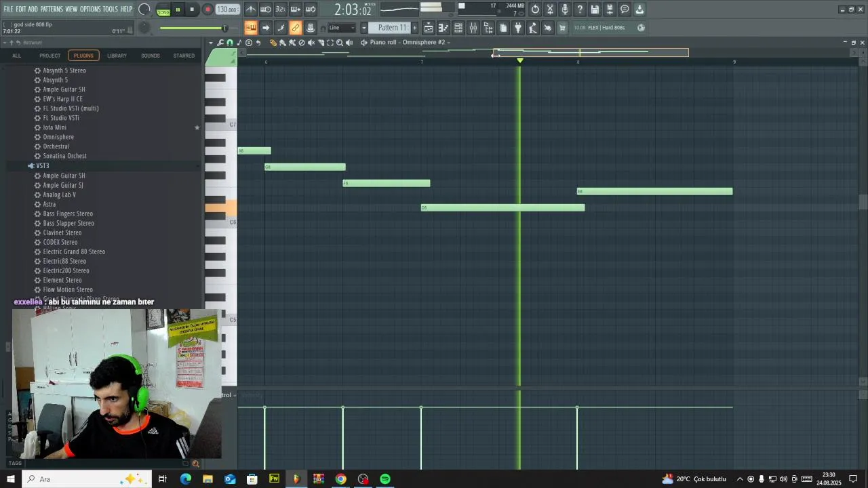The image size is (868, 488).
Task: Select the piano roll draw pencil tool
Action: tap(273, 43)
